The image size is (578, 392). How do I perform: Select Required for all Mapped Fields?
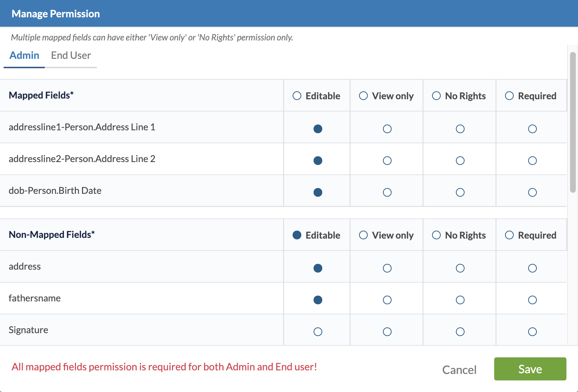(x=509, y=96)
